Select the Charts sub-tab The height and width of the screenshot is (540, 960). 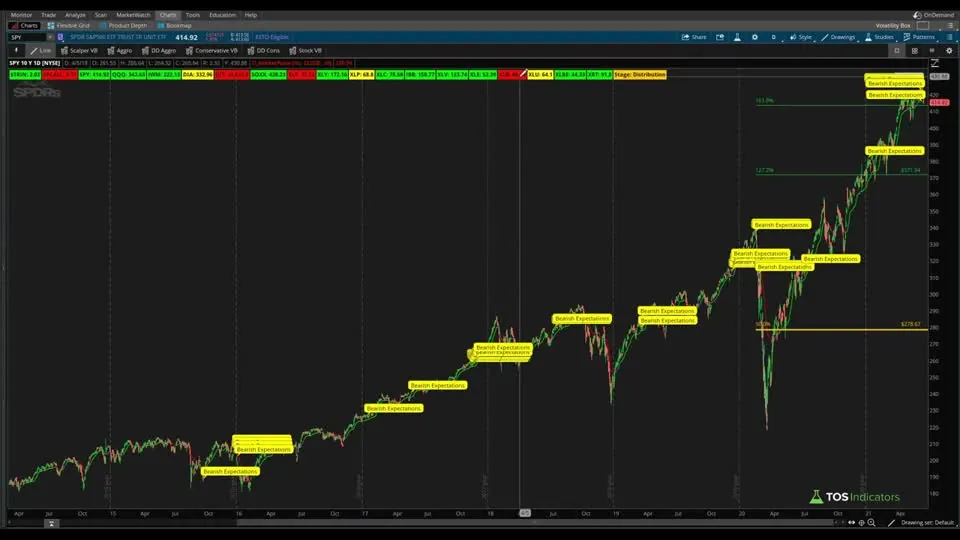(x=24, y=26)
